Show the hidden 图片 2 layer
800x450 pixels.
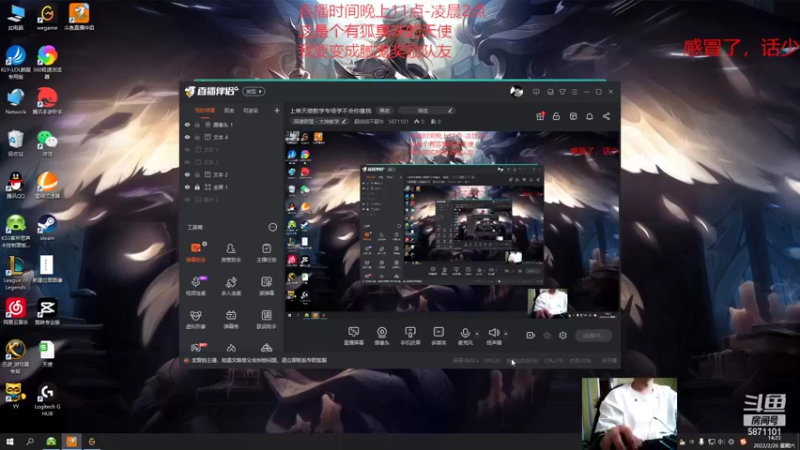tap(187, 199)
